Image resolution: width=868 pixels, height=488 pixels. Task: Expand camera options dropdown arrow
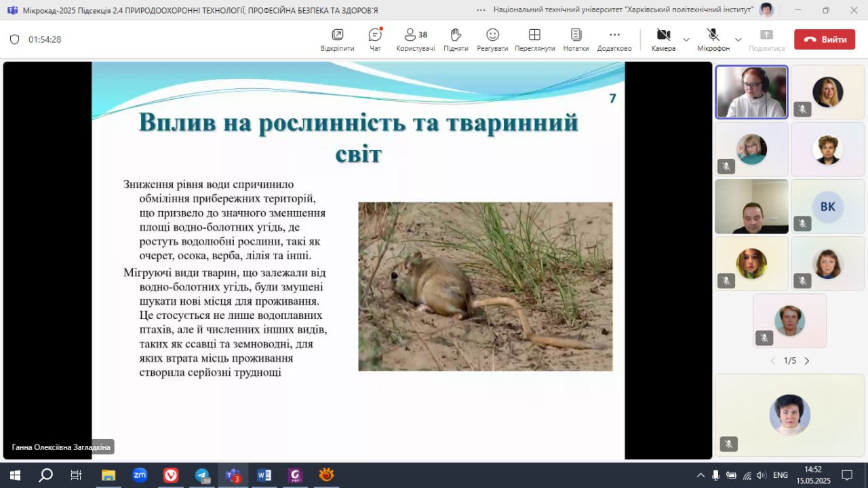tap(686, 39)
